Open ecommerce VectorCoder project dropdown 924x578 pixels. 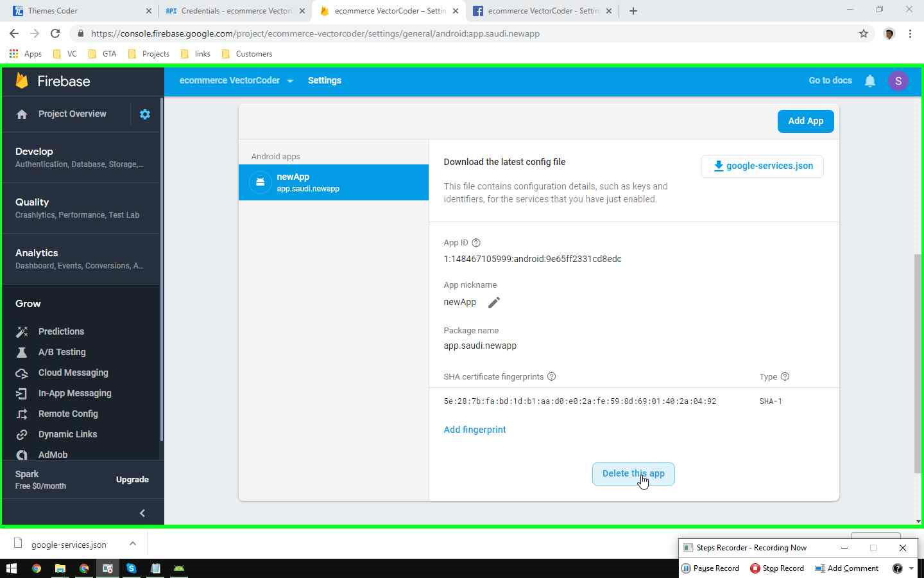[x=236, y=81]
